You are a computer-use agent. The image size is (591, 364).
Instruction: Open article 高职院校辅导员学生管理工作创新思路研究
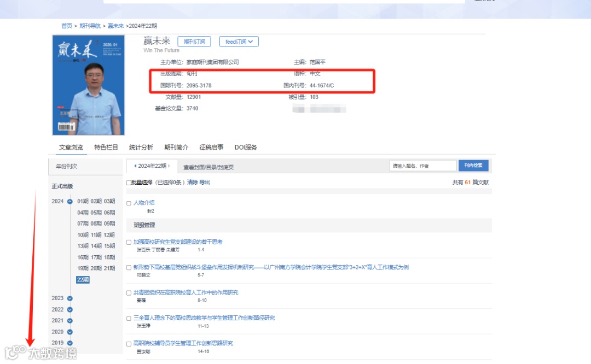183,343
